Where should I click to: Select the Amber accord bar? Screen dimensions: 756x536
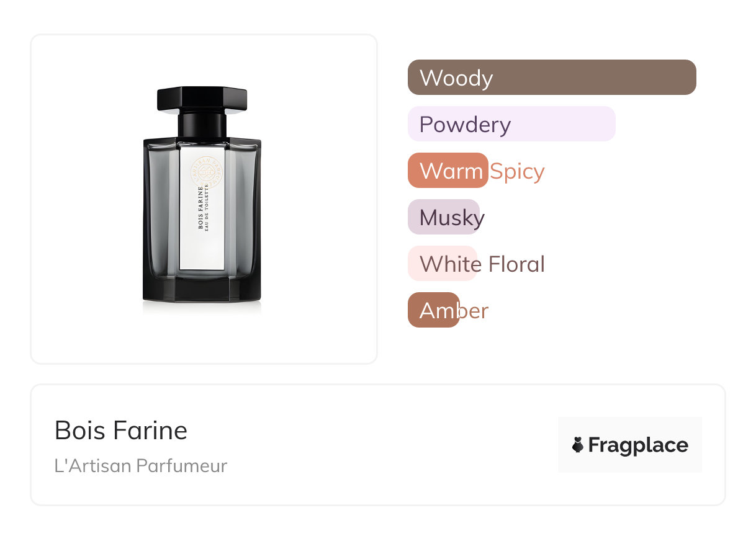tap(433, 310)
